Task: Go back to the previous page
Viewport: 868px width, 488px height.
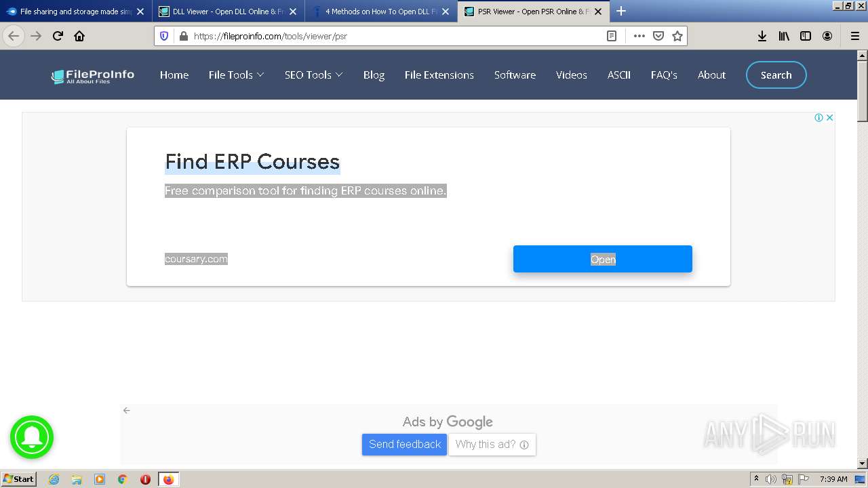Action: point(14,36)
